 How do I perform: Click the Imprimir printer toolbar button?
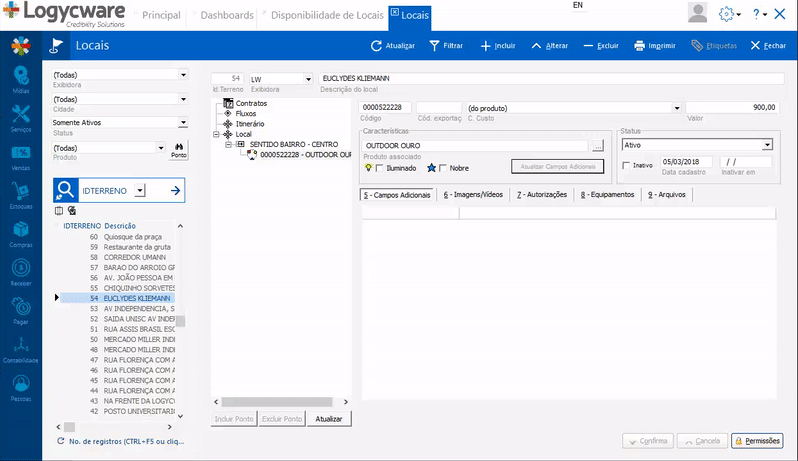click(653, 46)
